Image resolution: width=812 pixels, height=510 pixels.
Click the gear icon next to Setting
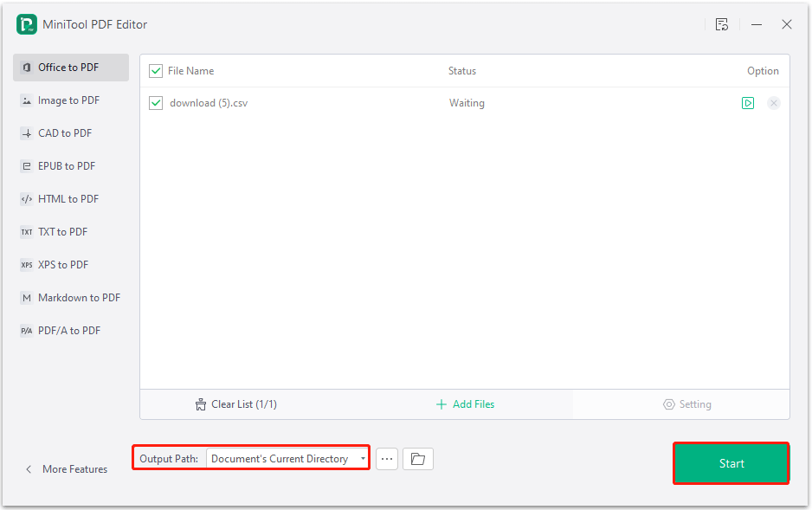[669, 404]
